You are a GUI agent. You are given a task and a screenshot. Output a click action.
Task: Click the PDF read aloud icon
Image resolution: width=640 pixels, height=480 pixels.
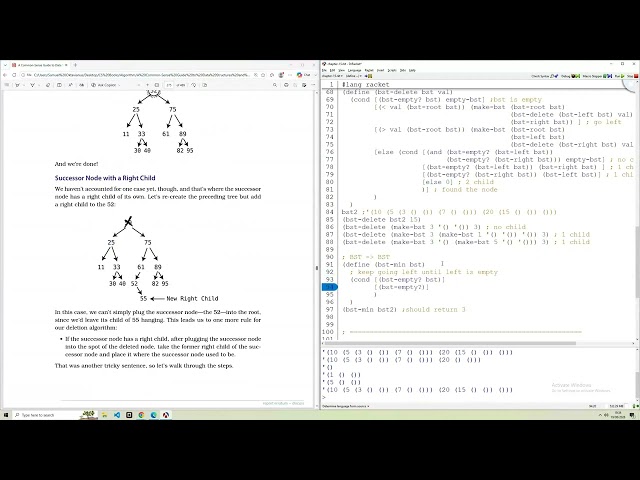pos(70,85)
